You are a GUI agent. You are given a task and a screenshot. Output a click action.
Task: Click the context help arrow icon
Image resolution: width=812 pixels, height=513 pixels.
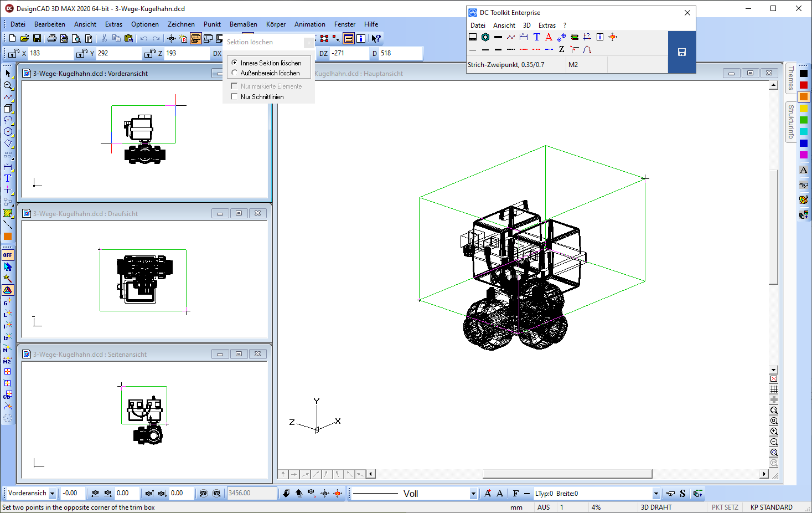376,38
